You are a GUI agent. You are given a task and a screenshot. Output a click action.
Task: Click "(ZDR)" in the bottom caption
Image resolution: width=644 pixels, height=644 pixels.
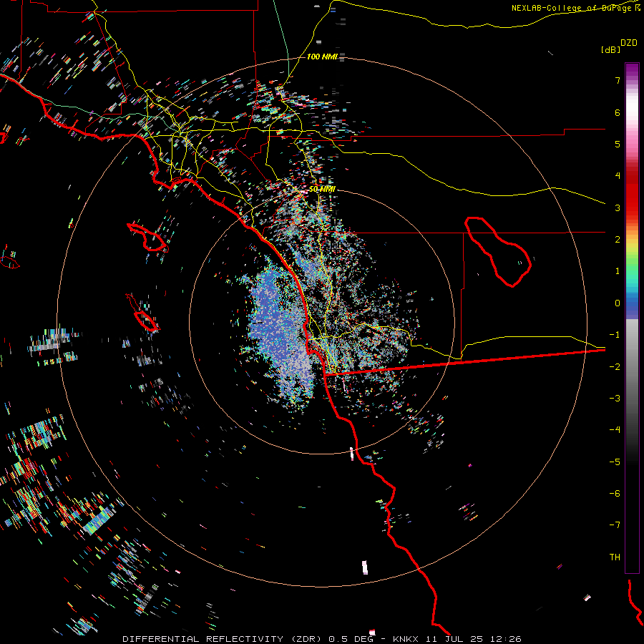pyautogui.click(x=306, y=639)
